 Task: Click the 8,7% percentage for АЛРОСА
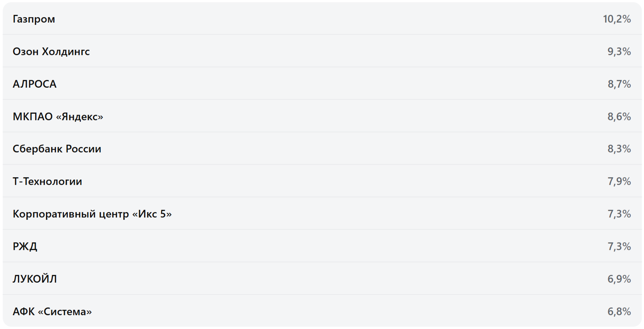619,84
